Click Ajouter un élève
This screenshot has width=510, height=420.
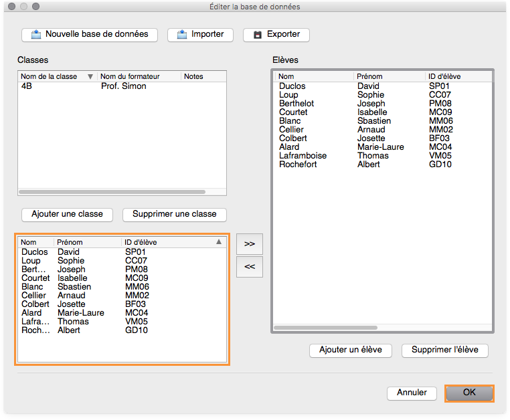(351, 350)
